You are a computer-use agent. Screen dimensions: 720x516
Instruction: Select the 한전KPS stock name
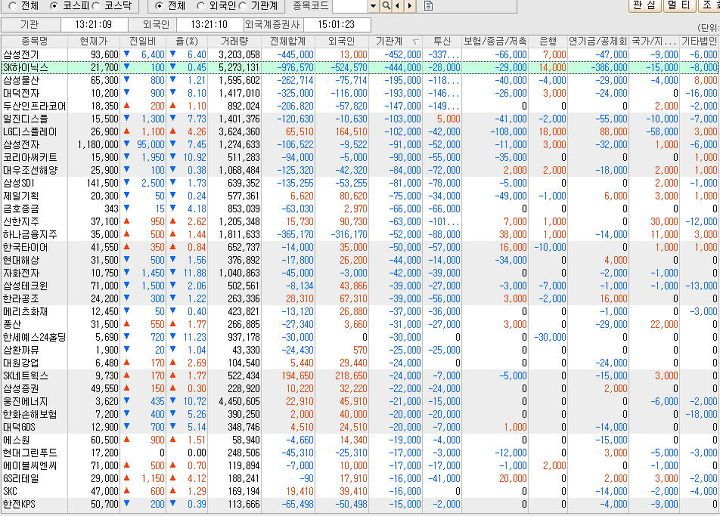coord(19,505)
